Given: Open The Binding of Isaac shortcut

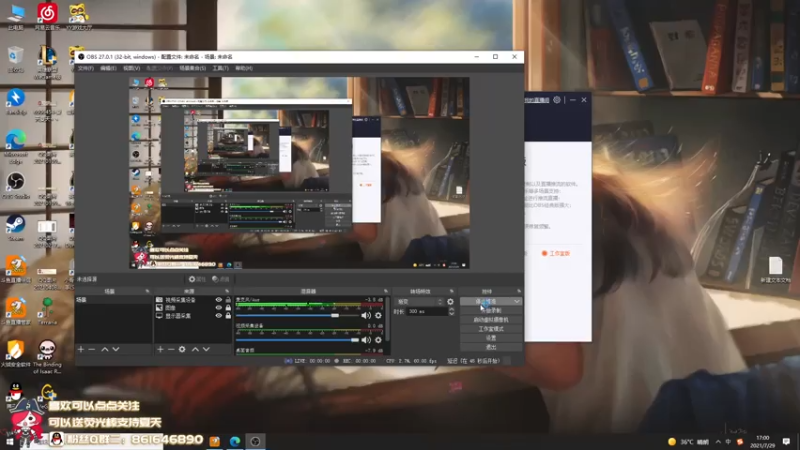Looking at the screenshot, I should pyautogui.click(x=47, y=357).
